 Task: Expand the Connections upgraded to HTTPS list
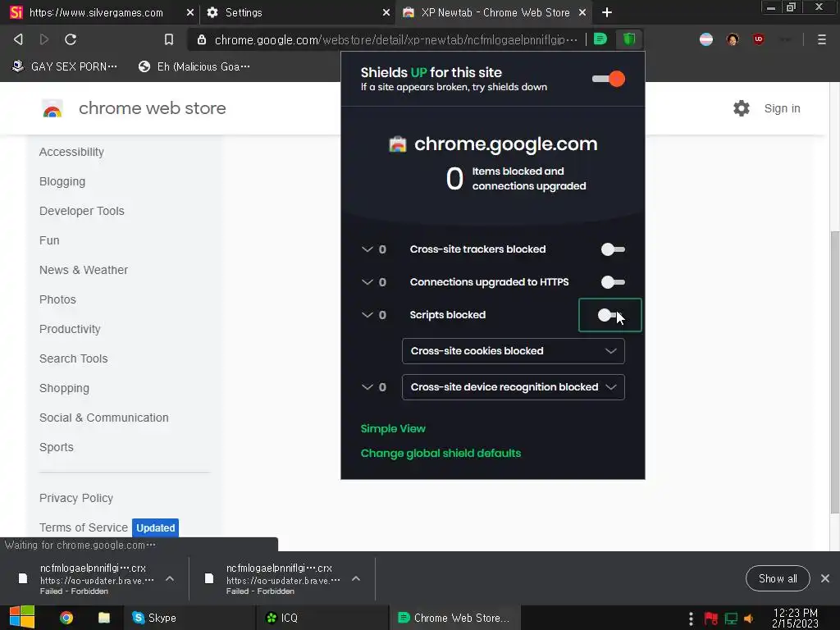point(367,282)
